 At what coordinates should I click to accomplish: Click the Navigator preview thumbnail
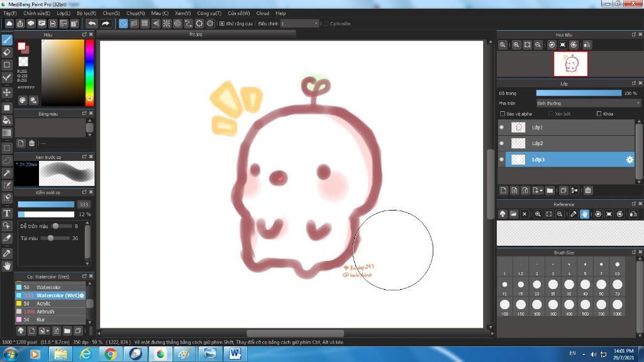570,64
